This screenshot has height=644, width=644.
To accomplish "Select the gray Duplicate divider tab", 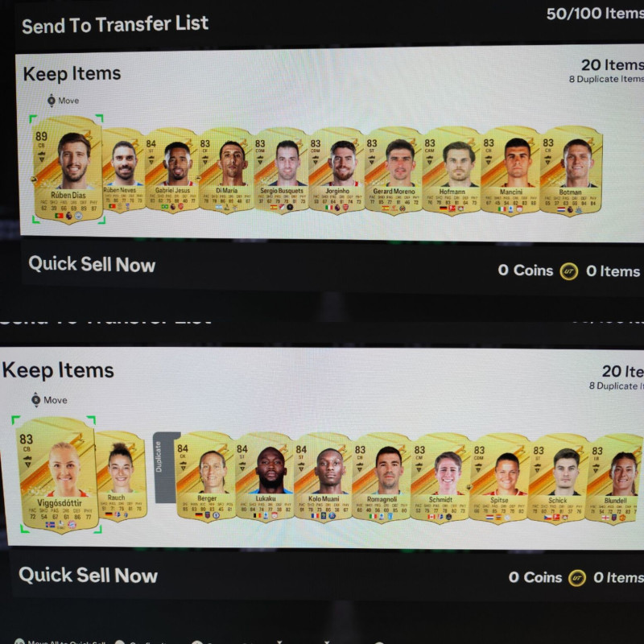I will point(167,468).
